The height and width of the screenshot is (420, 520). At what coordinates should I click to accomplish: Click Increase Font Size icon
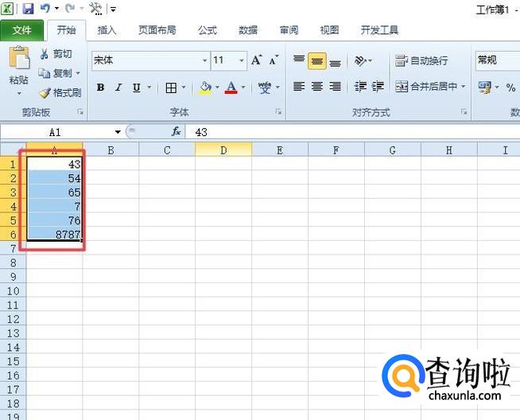(256, 60)
